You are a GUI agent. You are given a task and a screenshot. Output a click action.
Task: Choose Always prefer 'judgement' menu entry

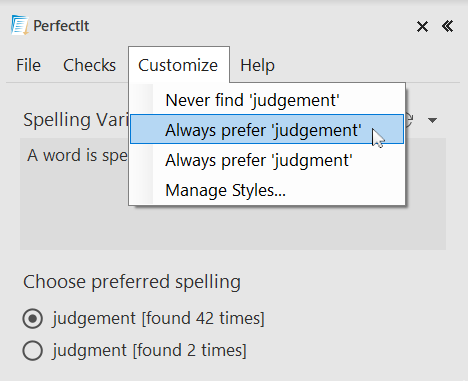[x=267, y=129]
